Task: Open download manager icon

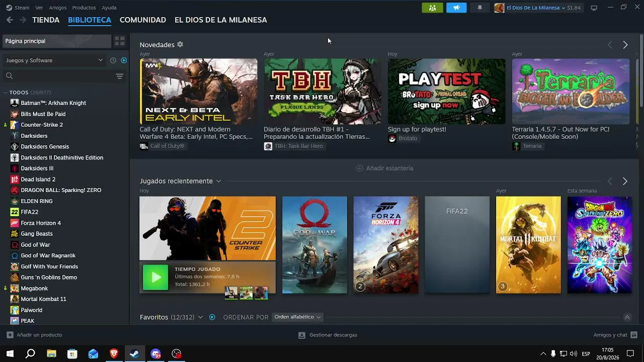Action: 302,335
